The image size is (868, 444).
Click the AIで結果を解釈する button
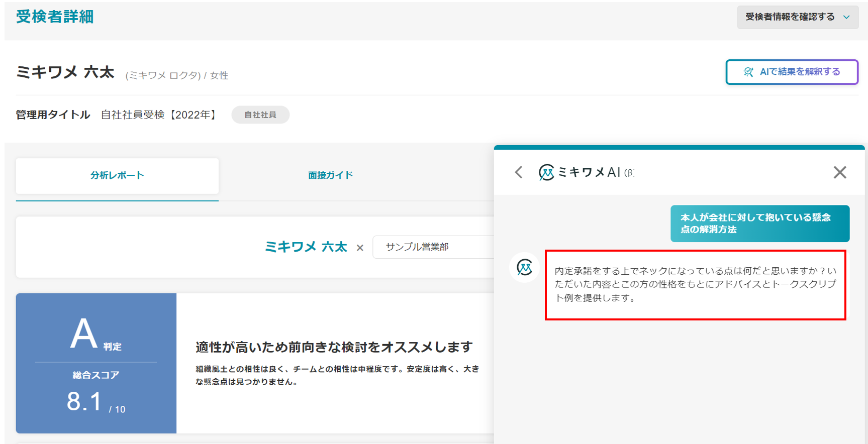pyautogui.click(x=792, y=72)
